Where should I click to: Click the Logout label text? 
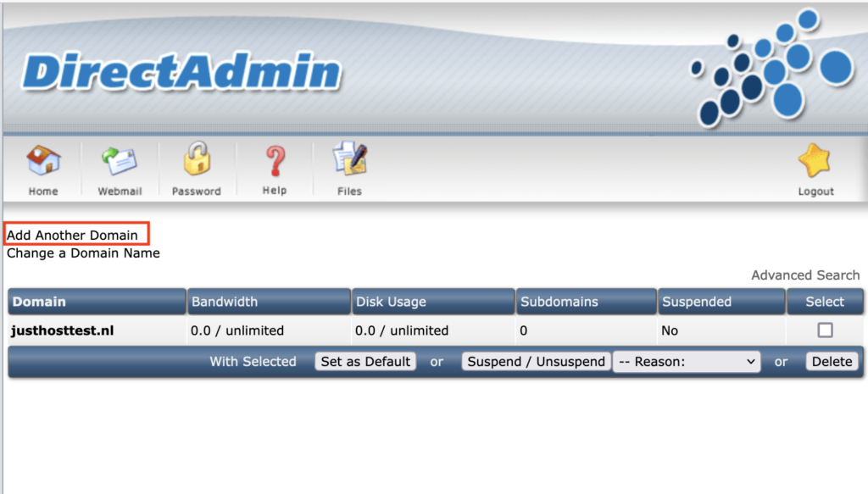tap(815, 191)
